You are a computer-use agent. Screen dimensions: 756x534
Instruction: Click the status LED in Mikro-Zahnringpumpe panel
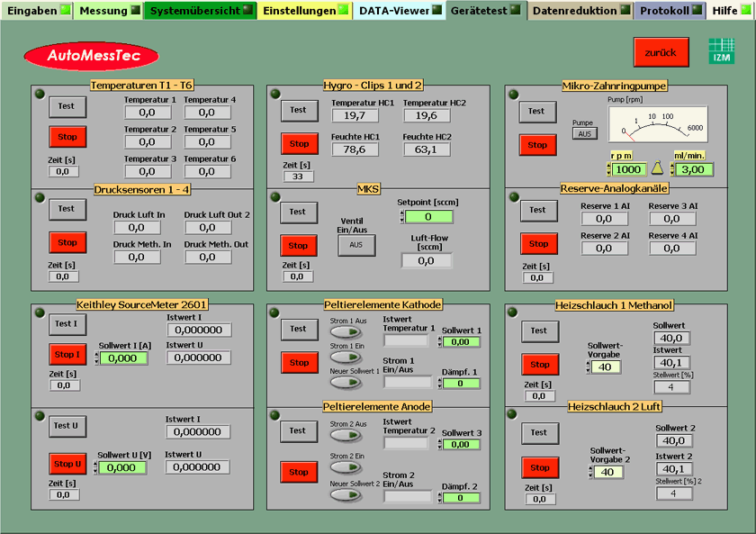pyautogui.click(x=514, y=95)
